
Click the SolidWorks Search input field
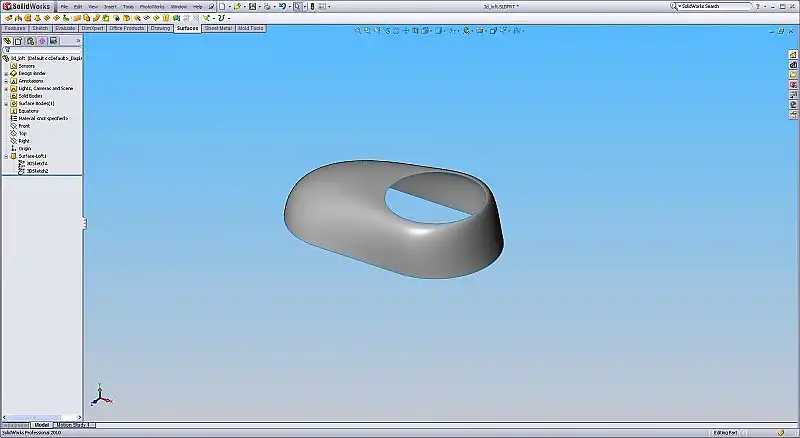(x=712, y=6)
